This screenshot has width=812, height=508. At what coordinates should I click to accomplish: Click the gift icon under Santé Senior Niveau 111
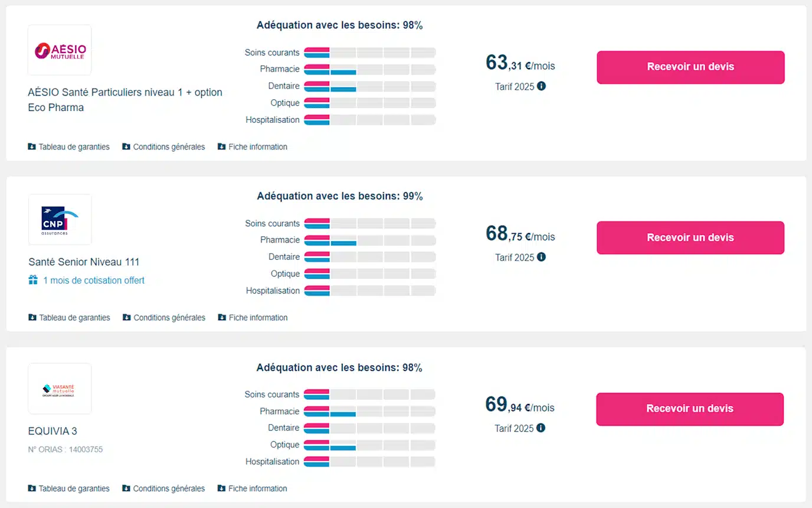pyautogui.click(x=33, y=280)
